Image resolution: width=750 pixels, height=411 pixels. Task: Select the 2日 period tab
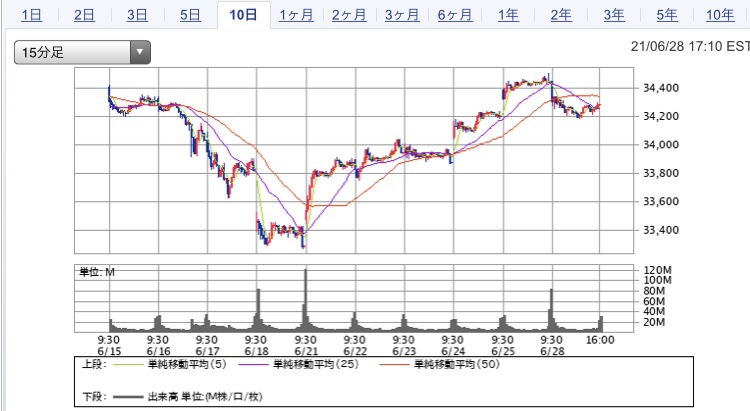click(84, 15)
